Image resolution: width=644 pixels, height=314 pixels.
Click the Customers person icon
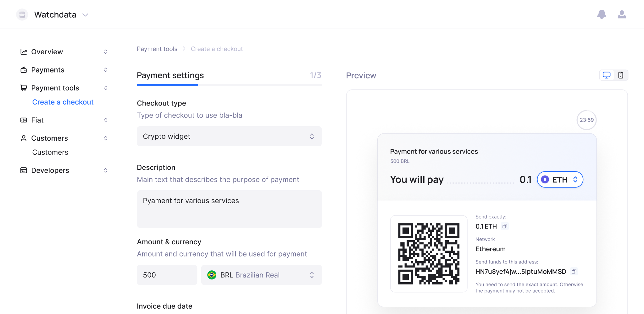point(24,138)
